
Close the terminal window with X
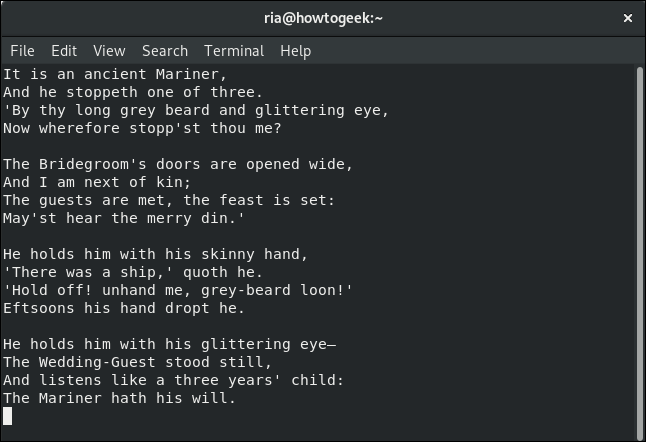coord(627,18)
